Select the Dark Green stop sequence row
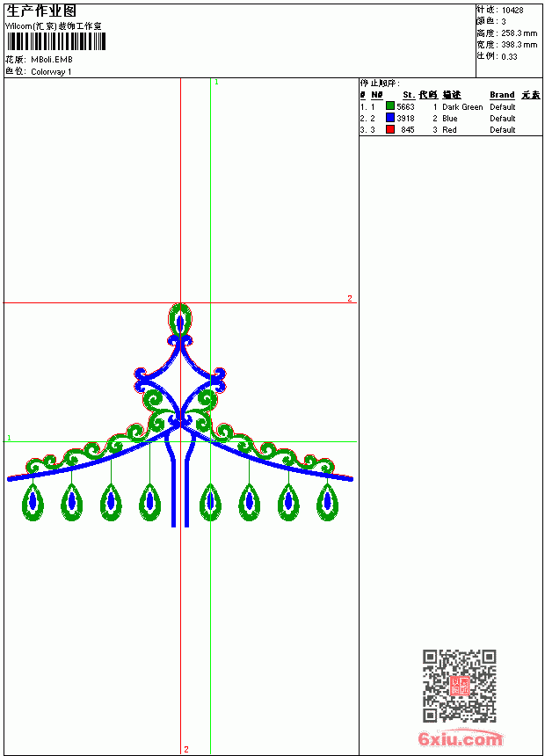 pyautogui.click(x=450, y=106)
